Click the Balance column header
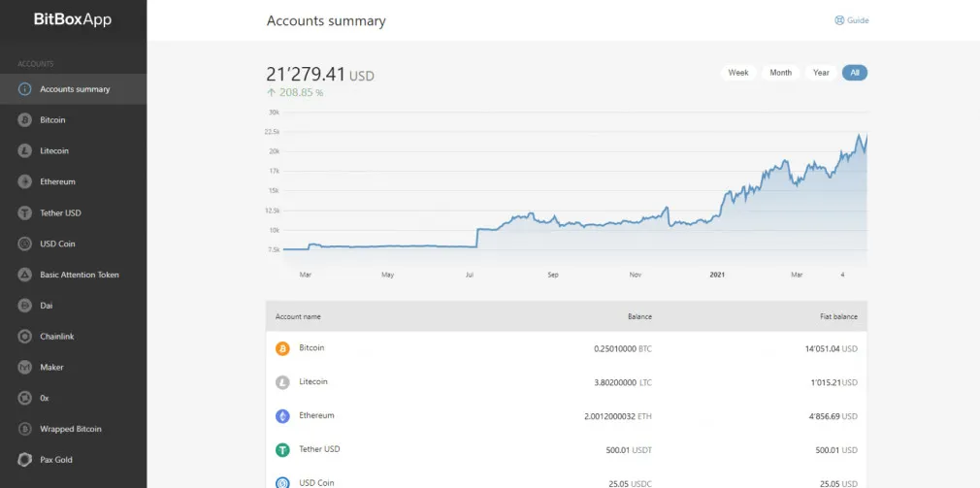 coord(639,317)
